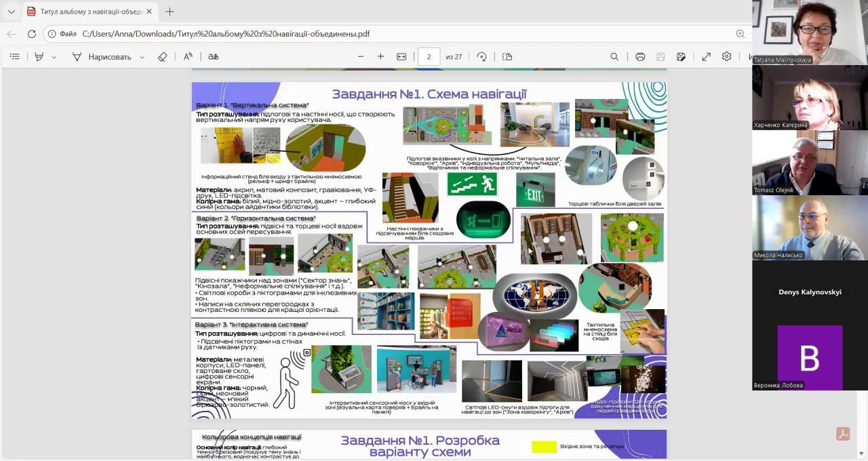Enter fullscreen mode via expand arrows
This screenshot has width=868, height=461.
tap(706, 57)
